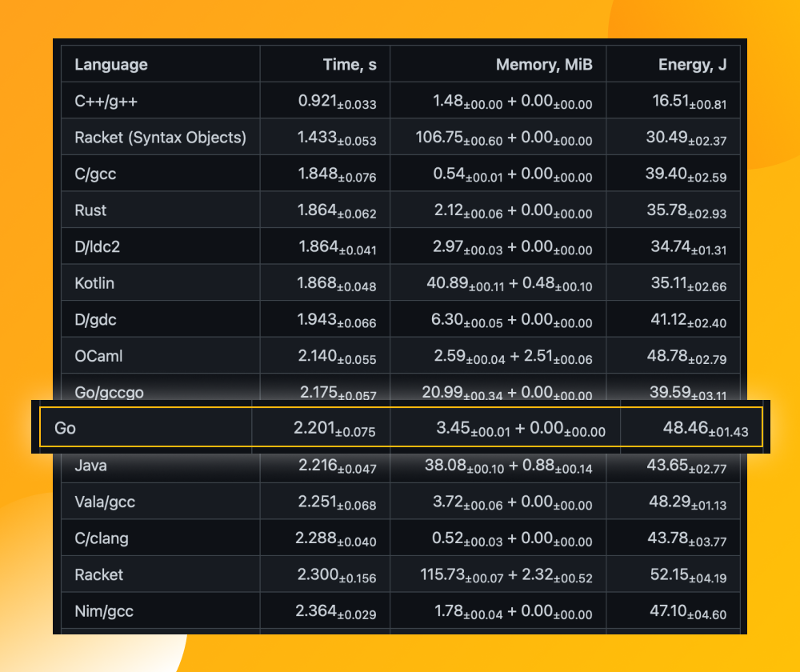
Task: Click the 'Energy, J' column header
Action: click(692, 65)
